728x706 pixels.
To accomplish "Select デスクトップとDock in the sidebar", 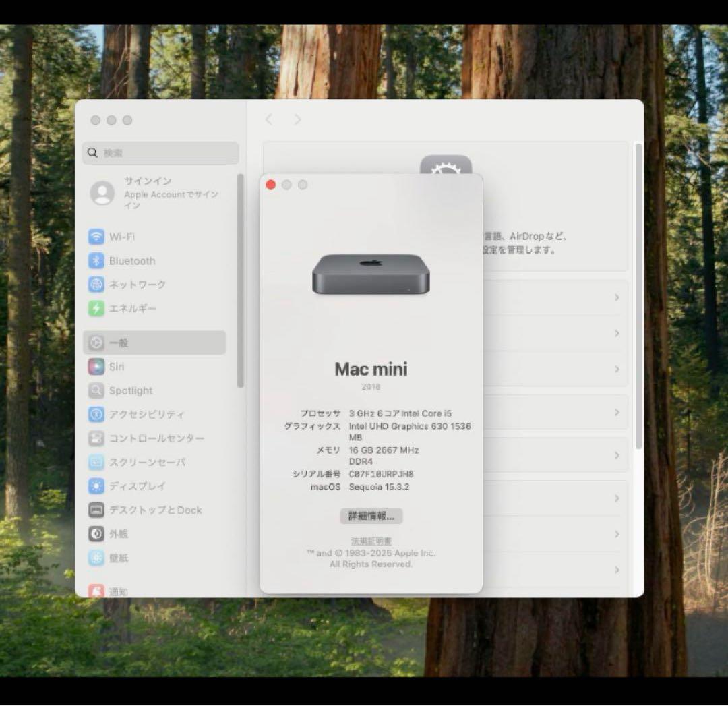I will tap(156, 510).
